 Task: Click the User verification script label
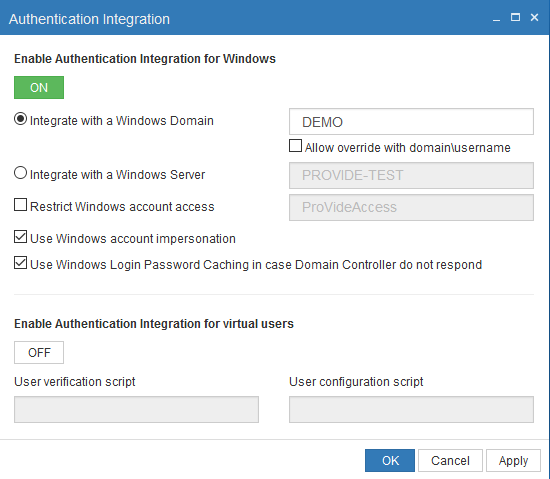pyautogui.click(x=75, y=382)
